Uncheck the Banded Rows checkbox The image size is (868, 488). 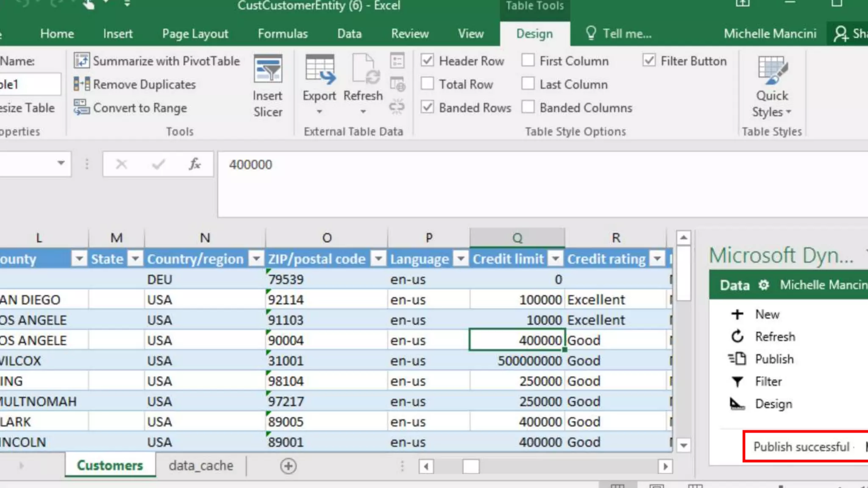pos(427,107)
